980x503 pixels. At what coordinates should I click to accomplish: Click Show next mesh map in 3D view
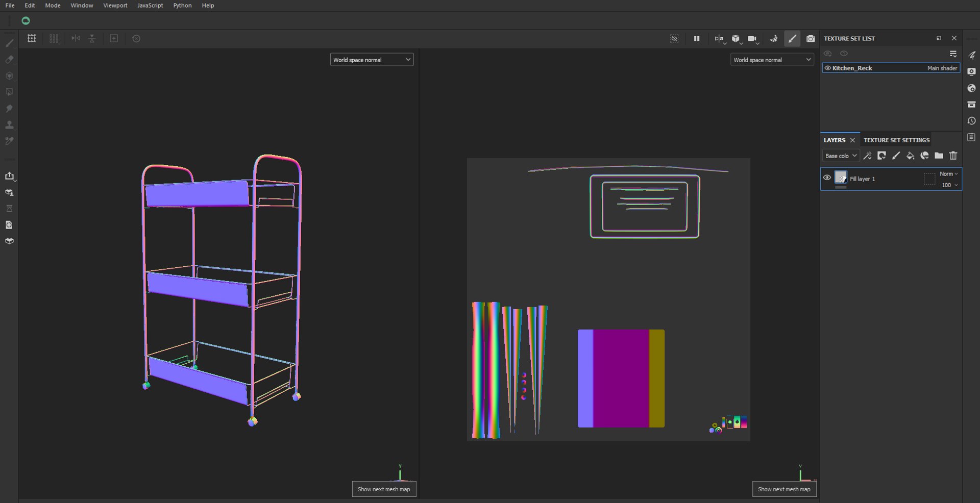pyautogui.click(x=384, y=489)
